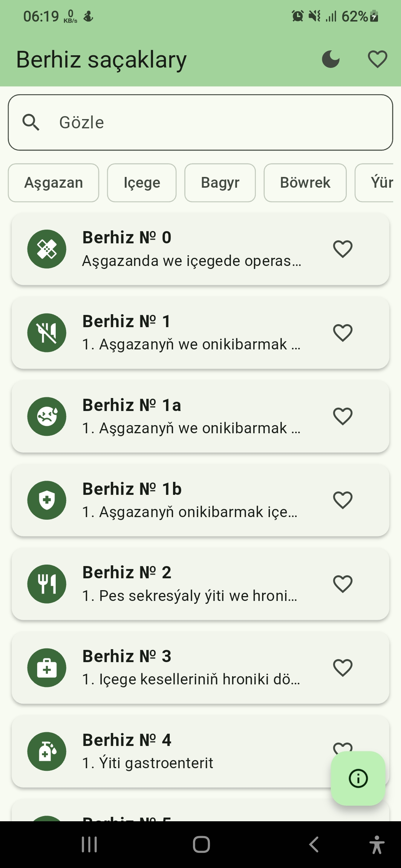This screenshot has width=401, height=868.
Task: Toggle the heart on Berhiz № 1a
Action: 342,416
